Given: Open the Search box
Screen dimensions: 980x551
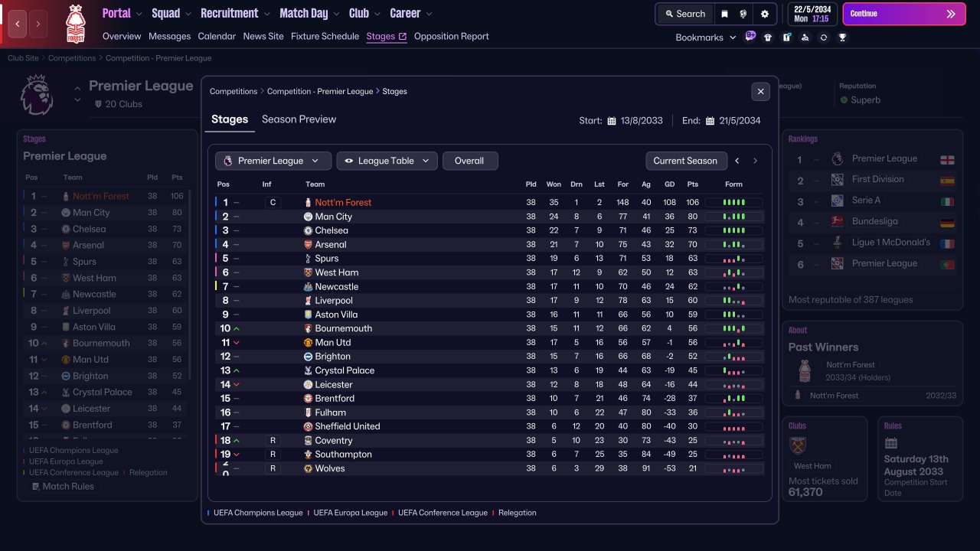Looking at the screenshot, I should coord(684,14).
